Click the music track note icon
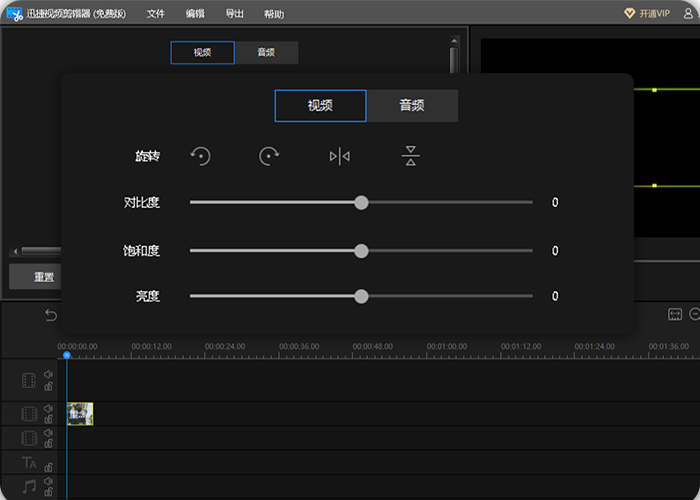Viewport: 700px width, 500px height. click(x=29, y=486)
